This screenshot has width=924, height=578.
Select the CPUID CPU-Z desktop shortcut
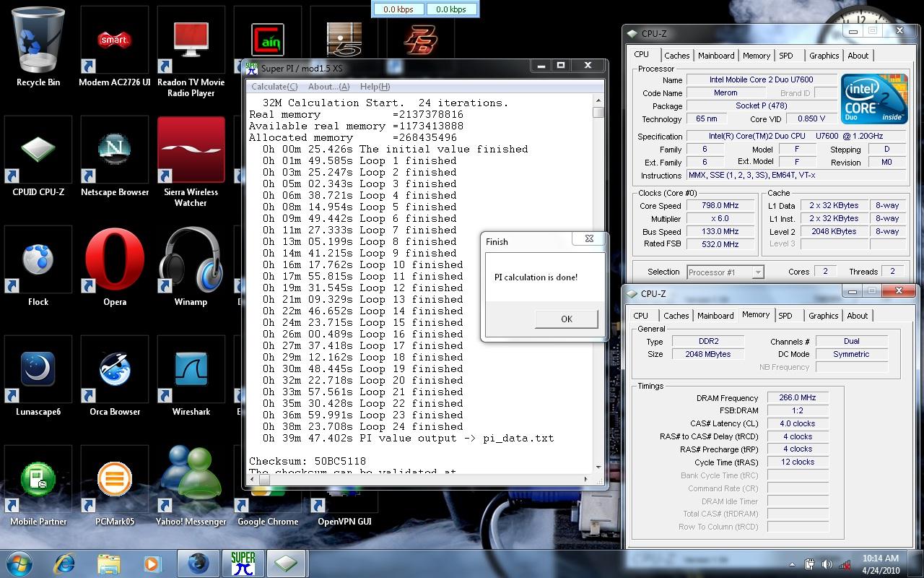(38, 157)
